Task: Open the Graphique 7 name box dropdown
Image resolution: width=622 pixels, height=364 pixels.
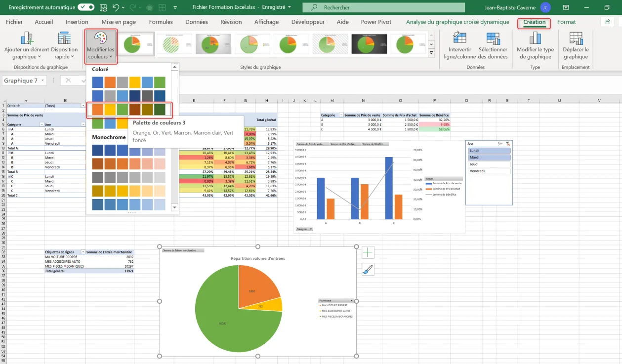Action: pos(43,81)
